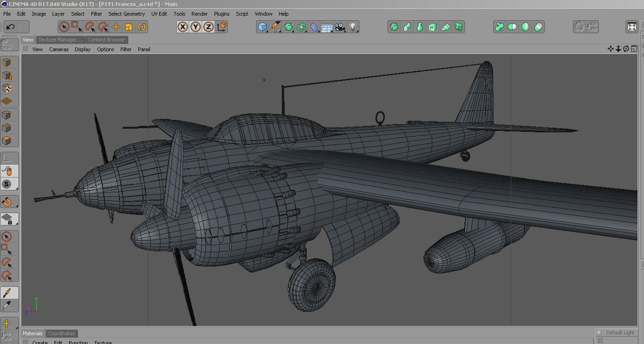Viewport: 644px width, 344px height.
Task: Select the Brush paint tool in left palette
Action: coord(6,293)
